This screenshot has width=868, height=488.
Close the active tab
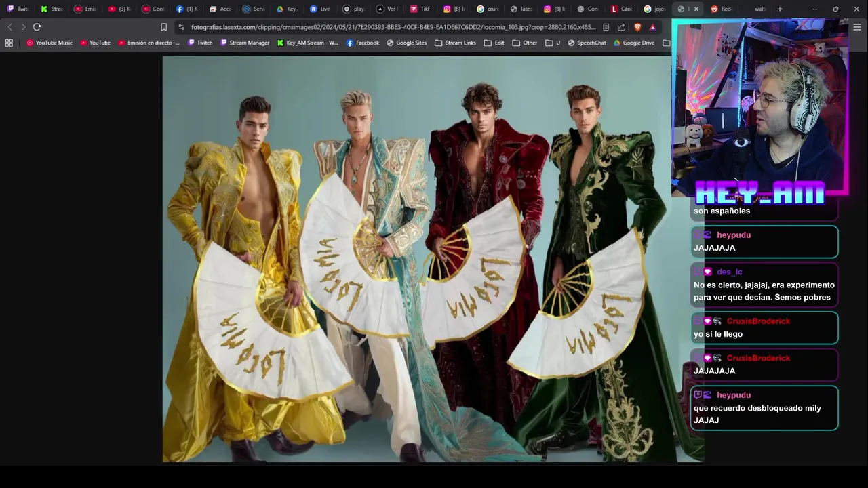coord(696,9)
